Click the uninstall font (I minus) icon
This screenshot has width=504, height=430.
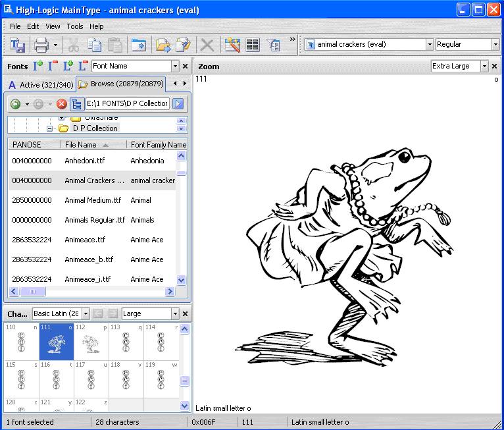coord(53,66)
